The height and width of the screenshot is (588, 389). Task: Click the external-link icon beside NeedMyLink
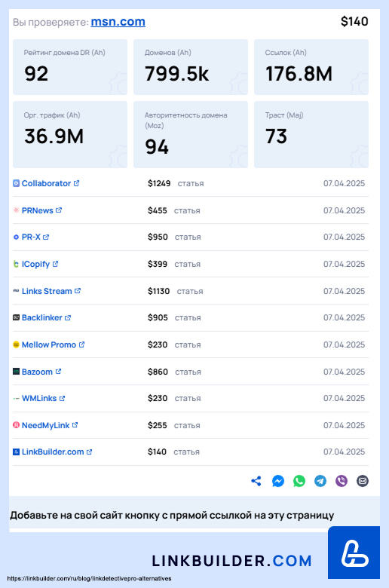(x=75, y=425)
